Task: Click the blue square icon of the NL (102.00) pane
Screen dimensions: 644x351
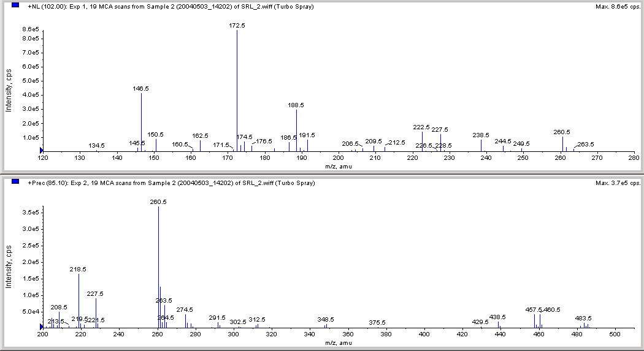Action: (x=15, y=6)
